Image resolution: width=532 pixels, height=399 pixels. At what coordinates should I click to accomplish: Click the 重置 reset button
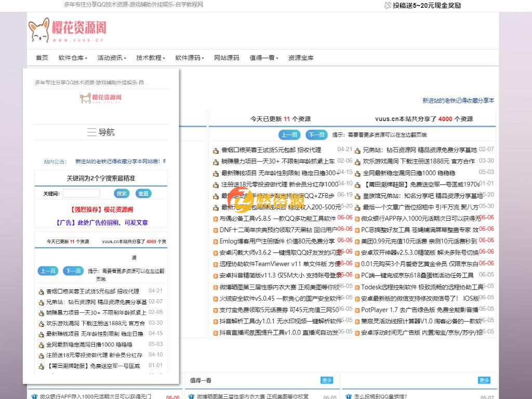(144, 193)
